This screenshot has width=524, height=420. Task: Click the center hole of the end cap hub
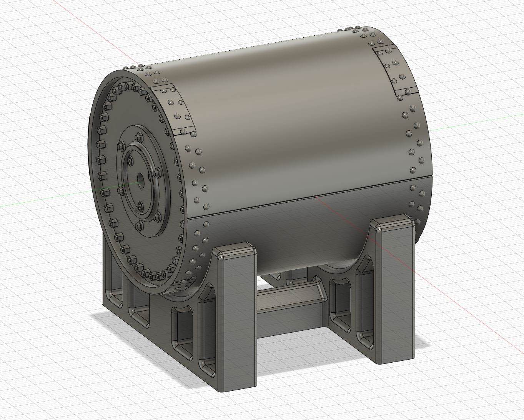pyautogui.click(x=141, y=178)
